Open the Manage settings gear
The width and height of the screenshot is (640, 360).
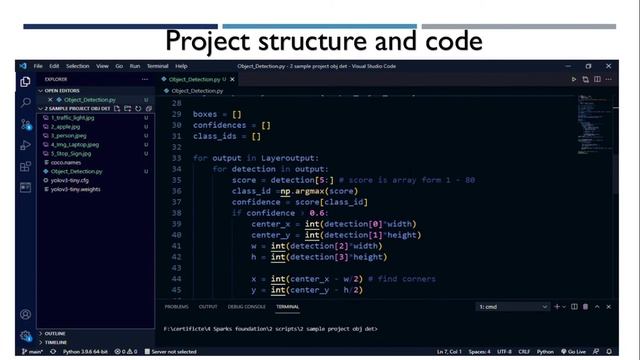click(x=26, y=336)
